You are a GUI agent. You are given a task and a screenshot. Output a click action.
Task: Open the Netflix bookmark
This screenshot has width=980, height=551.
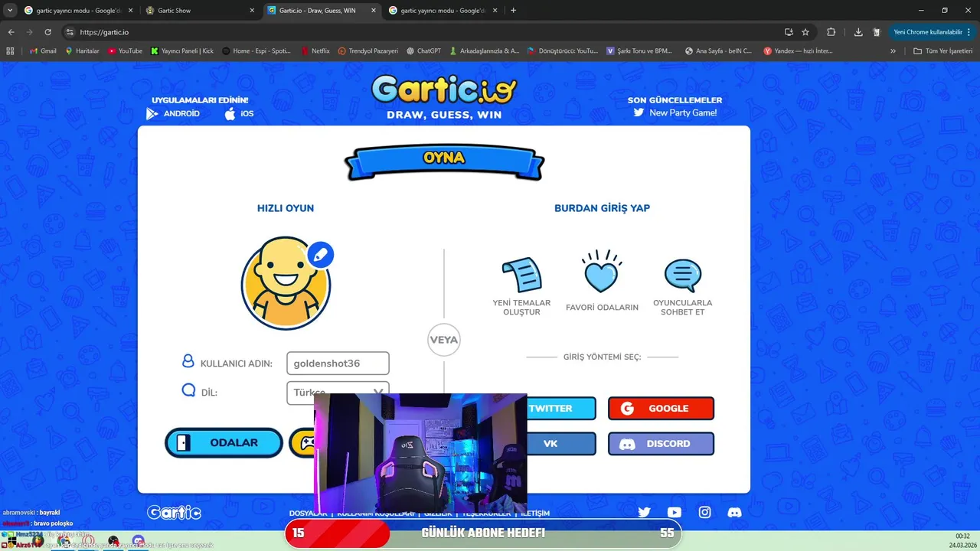point(315,51)
